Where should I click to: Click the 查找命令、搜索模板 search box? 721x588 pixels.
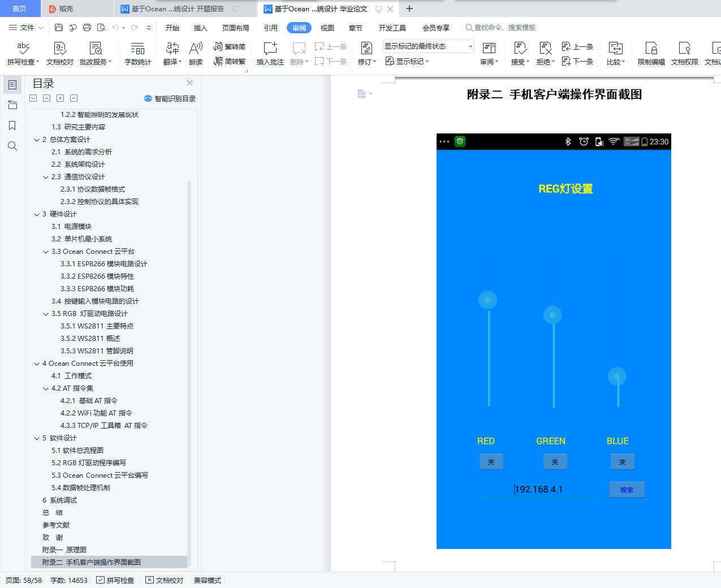click(500, 28)
